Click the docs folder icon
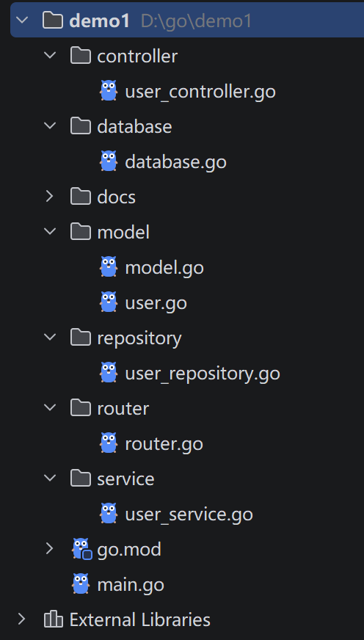 [x=81, y=196]
